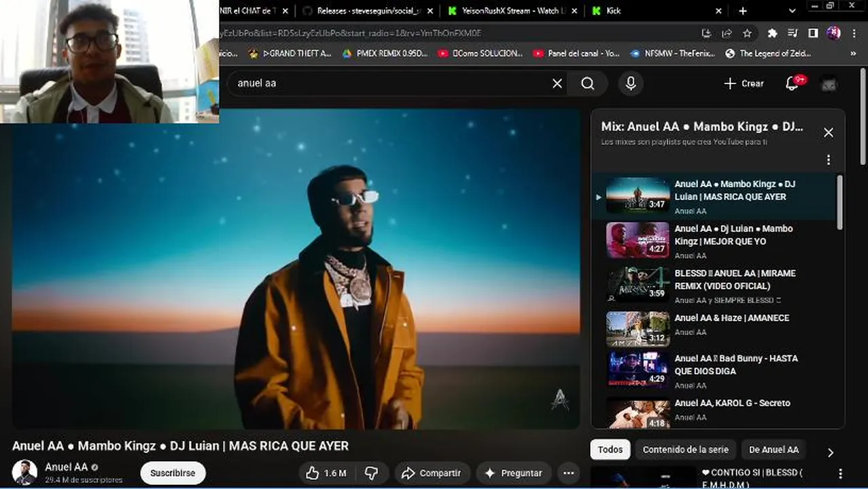Open Panel del canal bookmark

point(576,53)
